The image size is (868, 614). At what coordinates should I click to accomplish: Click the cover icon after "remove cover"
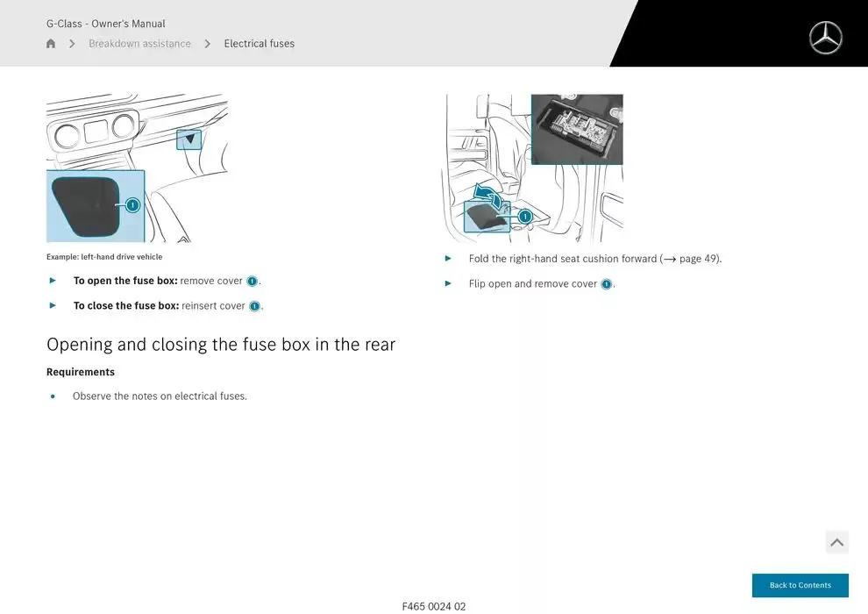[252, 282]
